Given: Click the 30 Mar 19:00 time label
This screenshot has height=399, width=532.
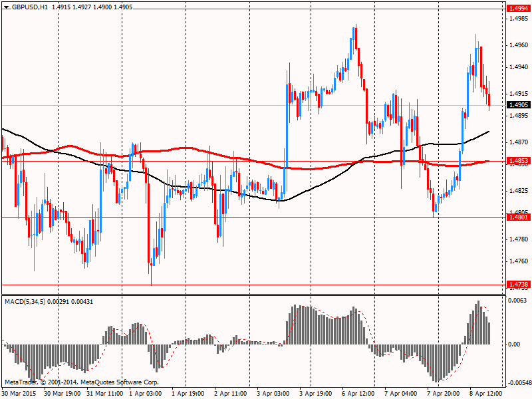Looking at the screenshot, I should (x=63, y=394).
